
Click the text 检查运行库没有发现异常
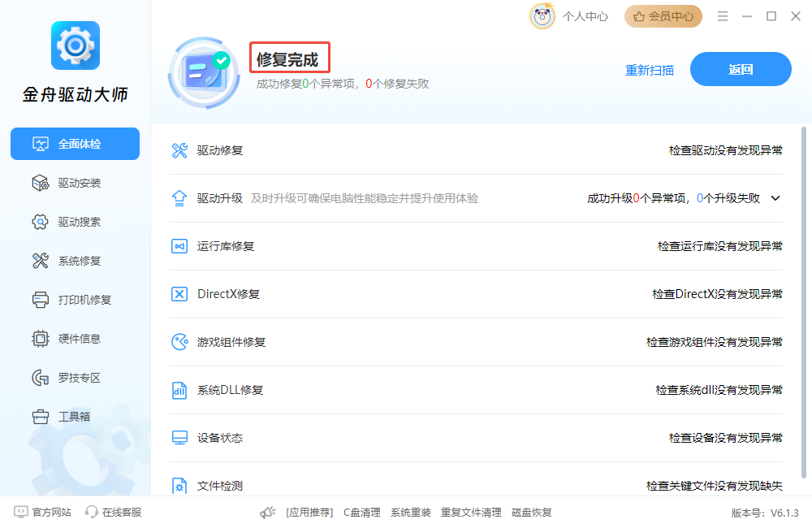(x=719, y=246)
